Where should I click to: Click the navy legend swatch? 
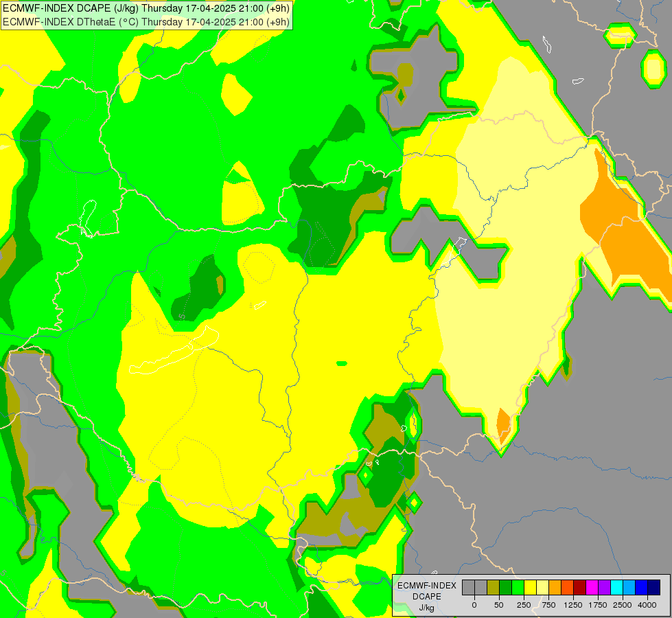(654, 587)
